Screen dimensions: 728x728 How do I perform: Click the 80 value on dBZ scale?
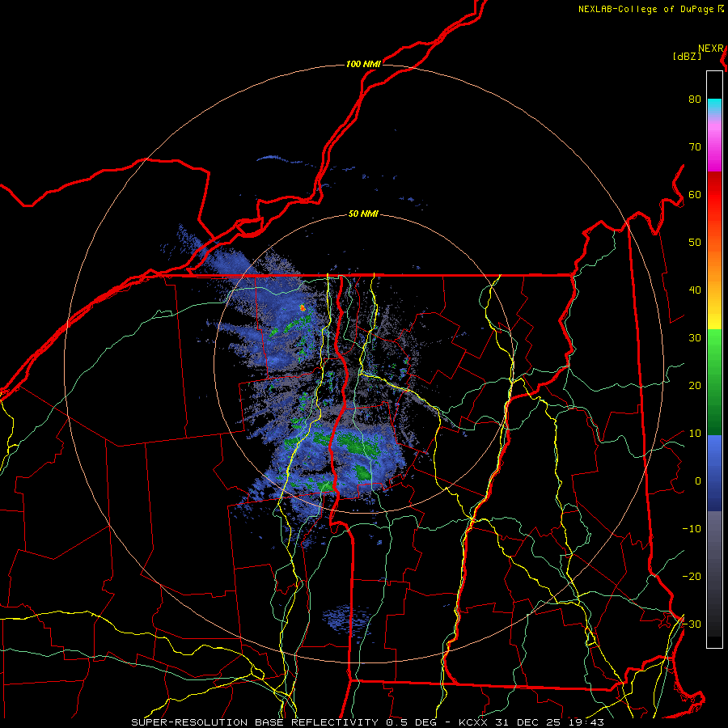[695, 99]
